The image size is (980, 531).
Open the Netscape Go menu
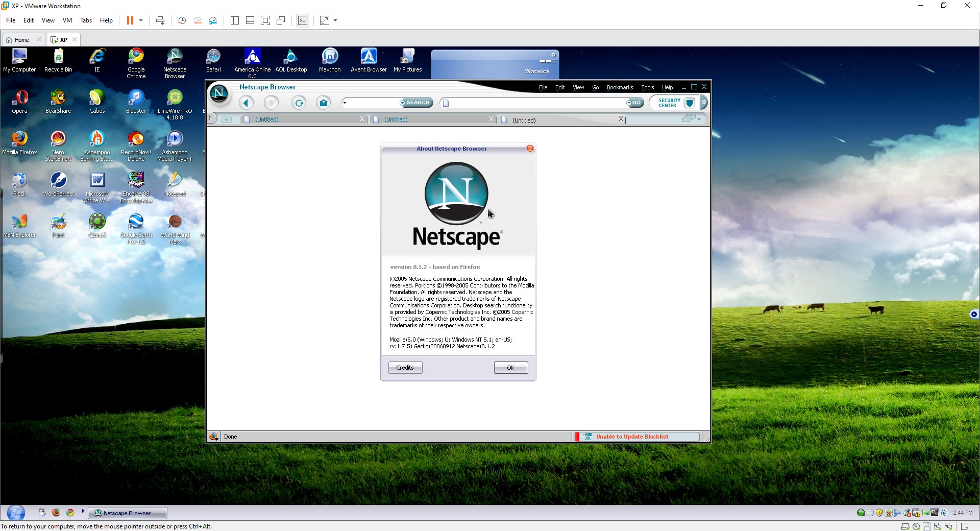[595, 87]
